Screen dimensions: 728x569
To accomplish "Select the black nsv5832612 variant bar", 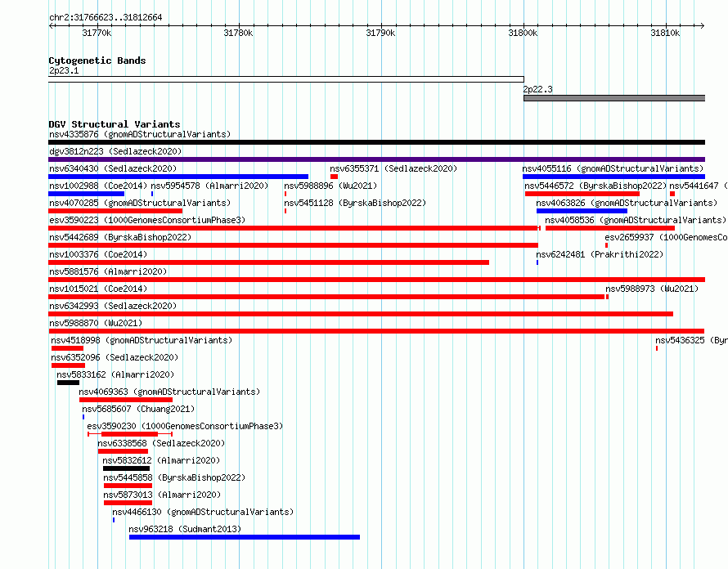I will click(x=126, y=468).
